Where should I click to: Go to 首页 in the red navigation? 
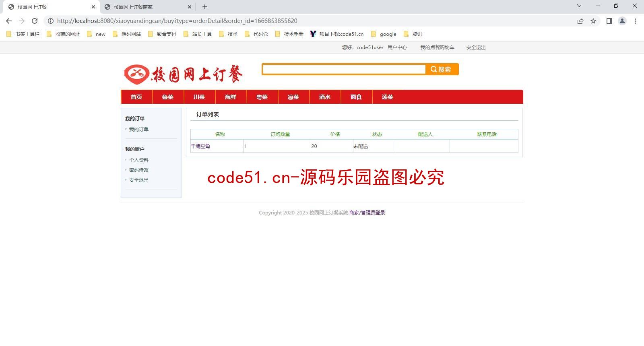pyautogui.click(x=136, y=97)
